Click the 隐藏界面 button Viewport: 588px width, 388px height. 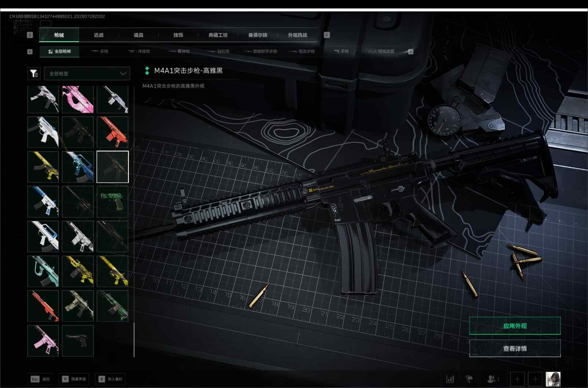tap(74, 379)
